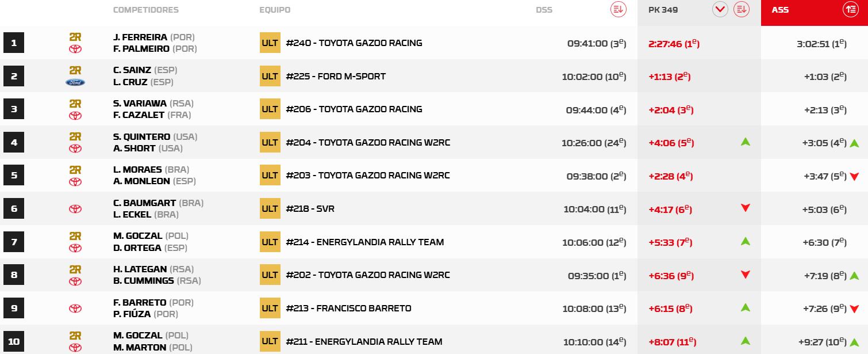Click the red down arrow on Baumgart's row

tap(745, 208)
